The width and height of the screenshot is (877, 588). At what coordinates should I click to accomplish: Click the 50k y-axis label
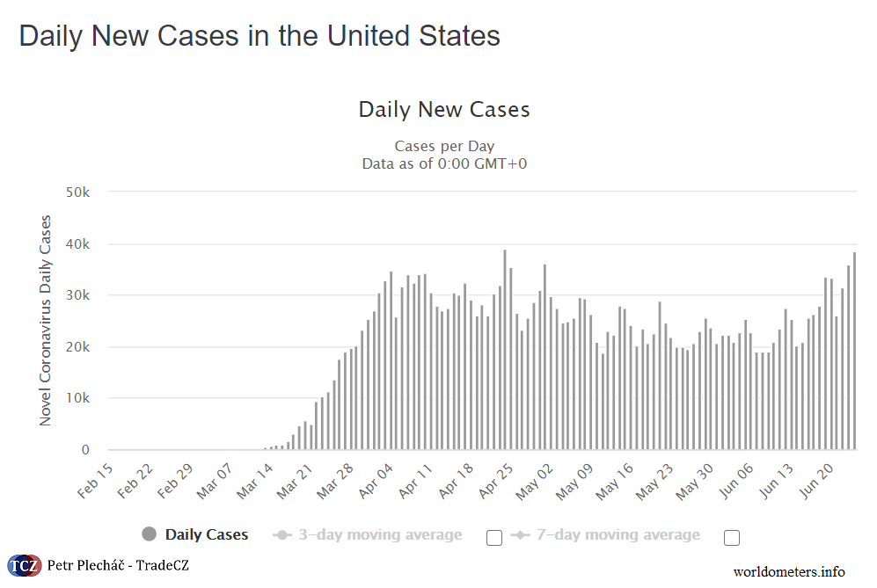click(x=78, y=191)
